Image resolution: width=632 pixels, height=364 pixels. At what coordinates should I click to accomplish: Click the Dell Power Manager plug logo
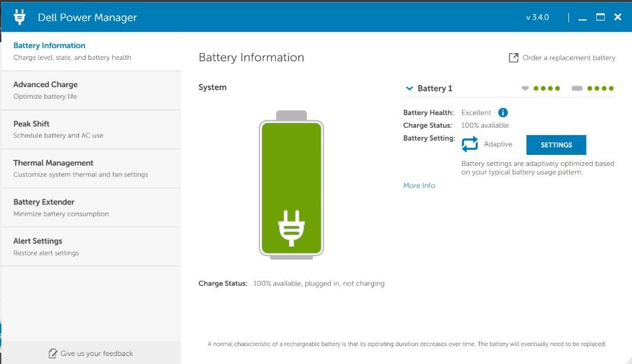20,17
